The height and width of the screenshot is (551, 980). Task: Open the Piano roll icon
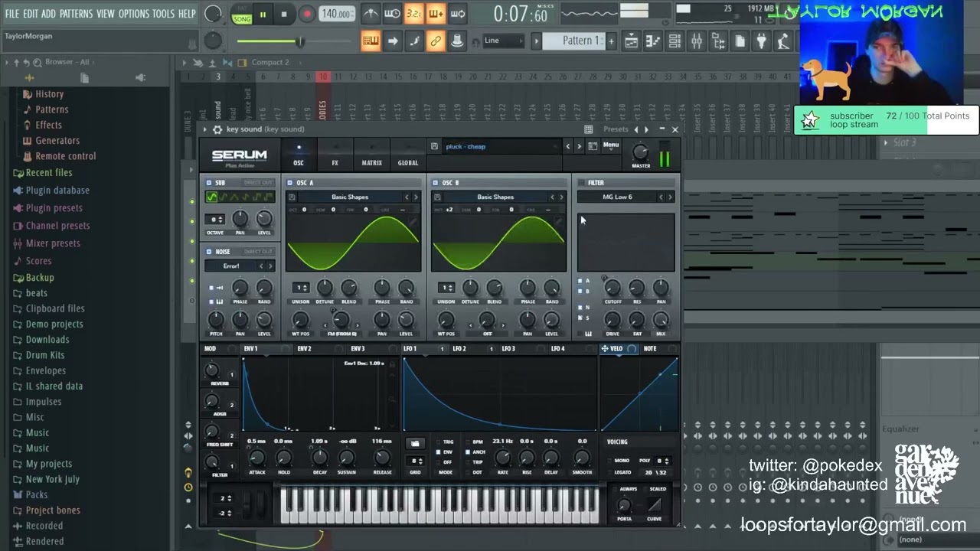point(653,41)
